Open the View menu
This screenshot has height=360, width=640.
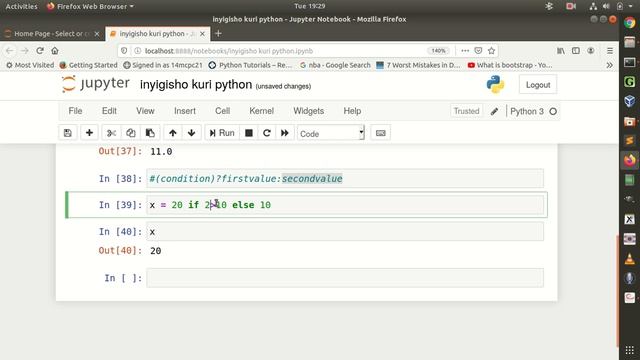[145, 111]
